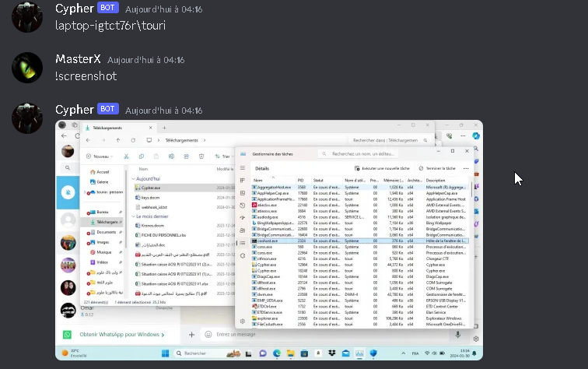Click the "laptop-igtct76r\touri" message text
Viewport: 588px width, 369px height.
[x=110, y=26]
